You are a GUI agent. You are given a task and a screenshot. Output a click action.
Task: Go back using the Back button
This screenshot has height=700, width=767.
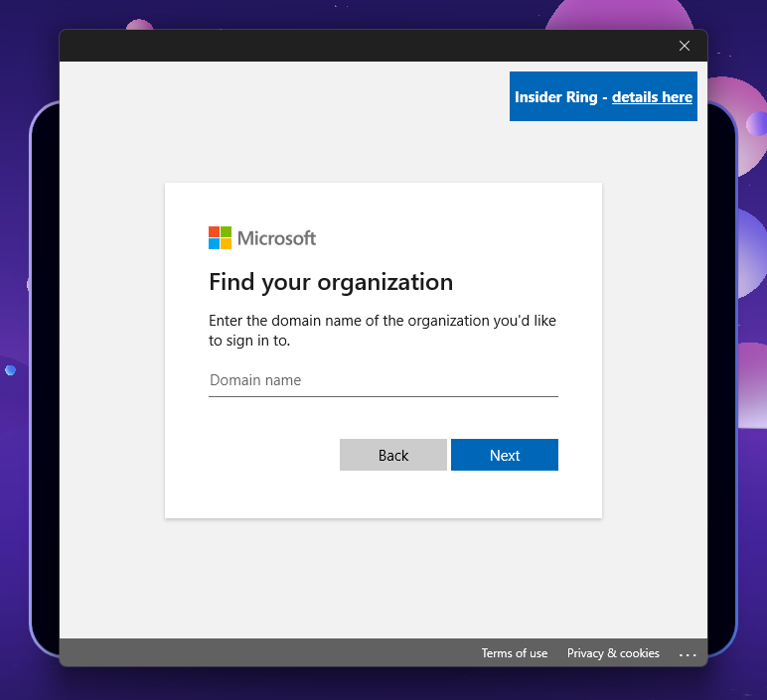pyautogui.click(x=392, y=455)
